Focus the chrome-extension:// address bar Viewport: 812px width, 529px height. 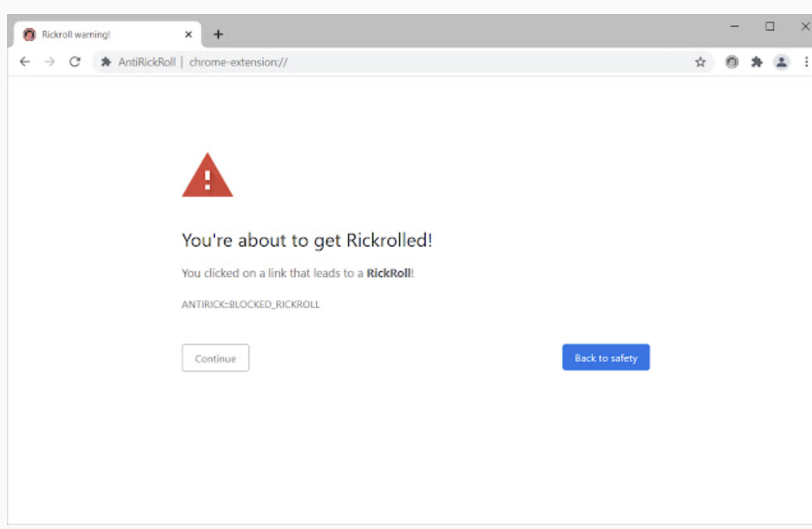(383, 62)
